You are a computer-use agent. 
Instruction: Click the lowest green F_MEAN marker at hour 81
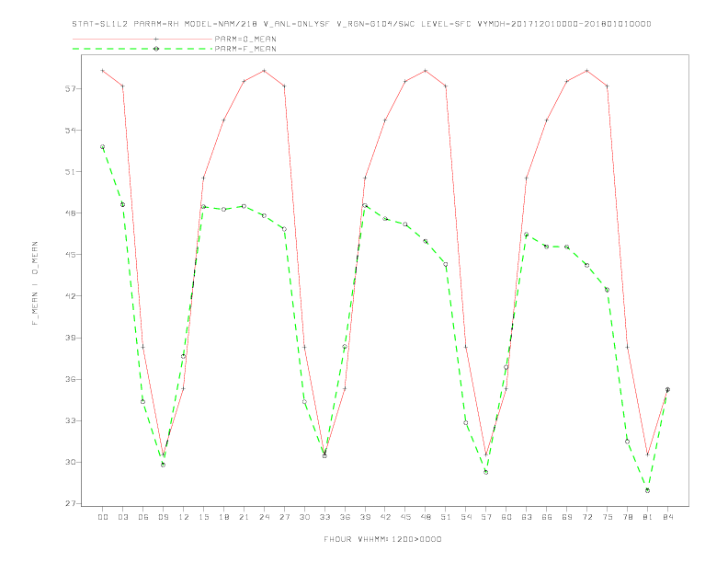point(648,490)
